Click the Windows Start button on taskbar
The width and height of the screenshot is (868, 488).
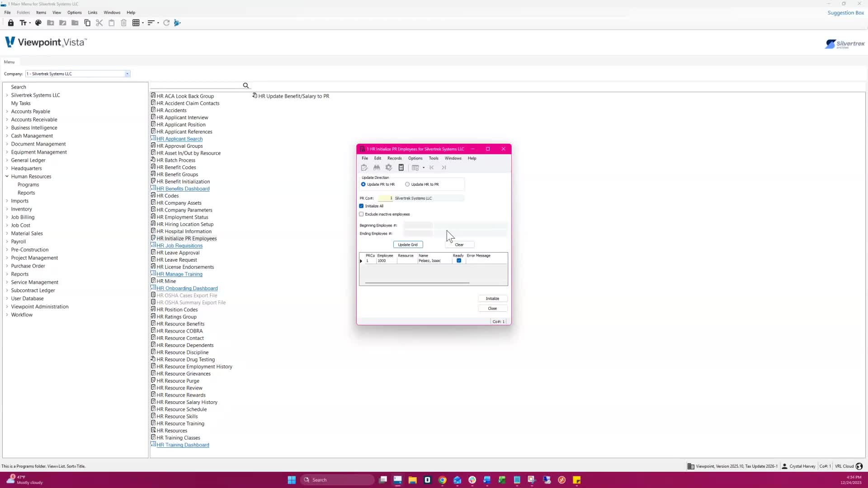tap(292, 480)
